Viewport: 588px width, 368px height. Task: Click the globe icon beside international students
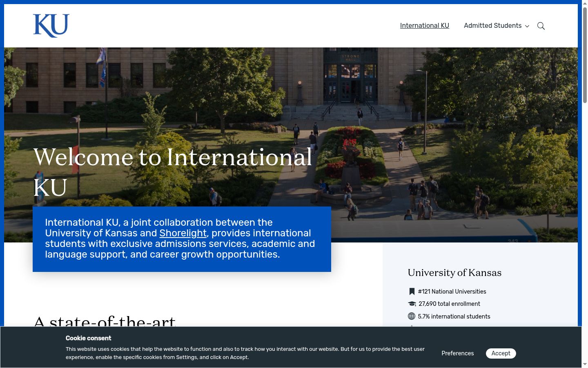412,316
